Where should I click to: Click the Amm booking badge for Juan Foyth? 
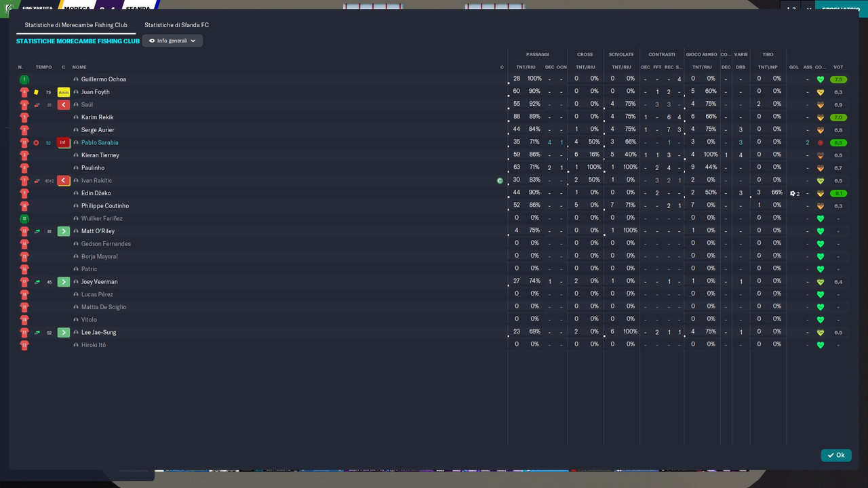[64, 92]
